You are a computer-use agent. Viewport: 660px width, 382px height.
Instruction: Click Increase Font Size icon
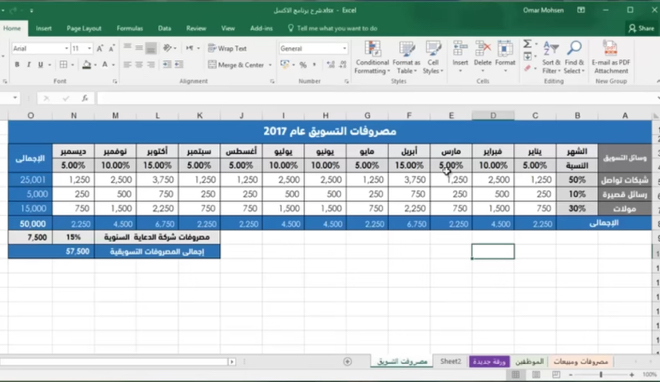coord(100,48)
